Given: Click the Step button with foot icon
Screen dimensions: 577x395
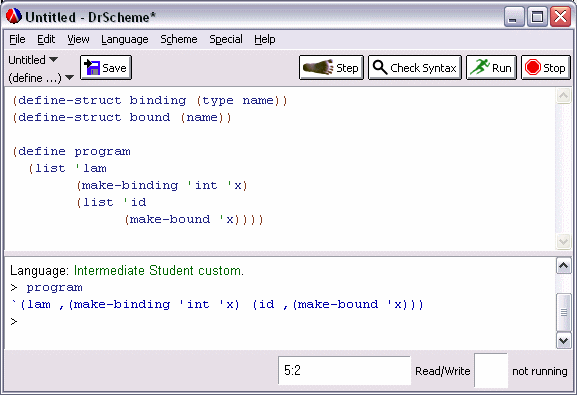Looking at the screenshot, I should pyautogui.click(x=331, y=68).
